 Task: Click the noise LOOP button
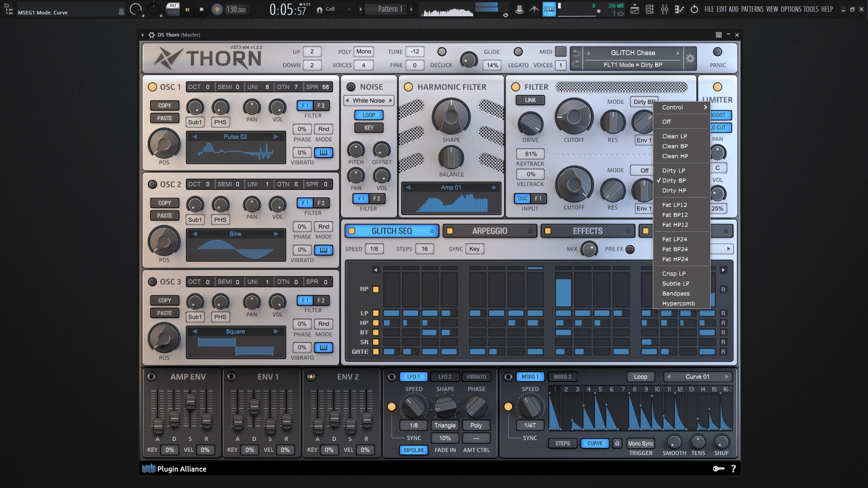tap(369, 115)
